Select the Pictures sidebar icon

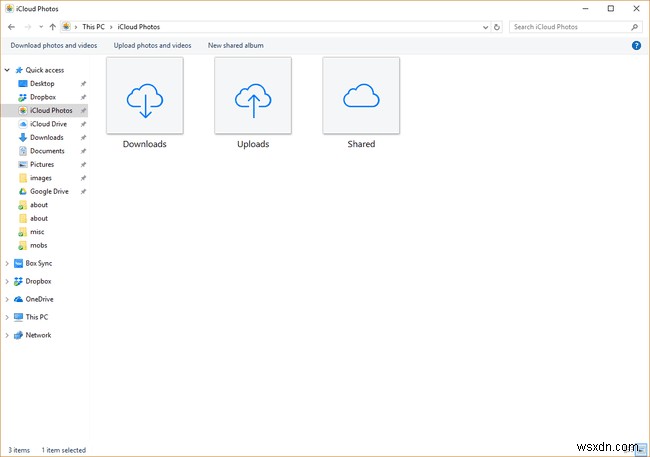(x=23, y=165)
